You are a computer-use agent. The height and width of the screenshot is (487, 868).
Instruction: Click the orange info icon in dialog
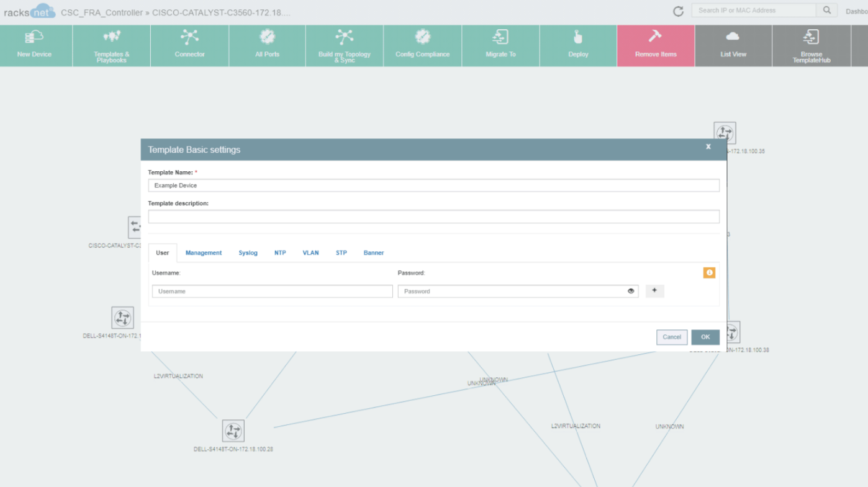(x=709, y=273)
